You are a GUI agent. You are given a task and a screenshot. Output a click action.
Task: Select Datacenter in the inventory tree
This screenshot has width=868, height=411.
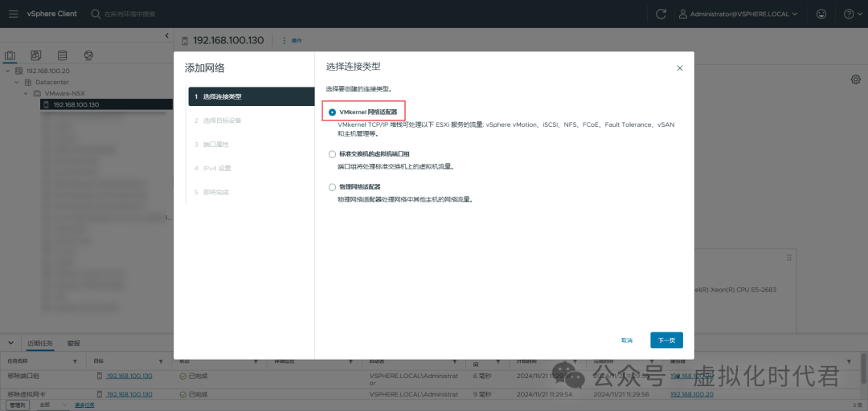pyautogui.click(x=52, y=82)
